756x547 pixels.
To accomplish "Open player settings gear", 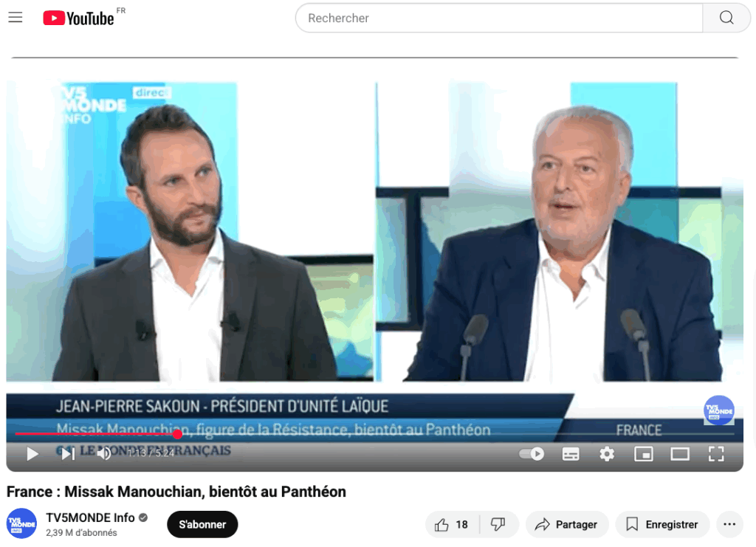I will coord(607,454).
